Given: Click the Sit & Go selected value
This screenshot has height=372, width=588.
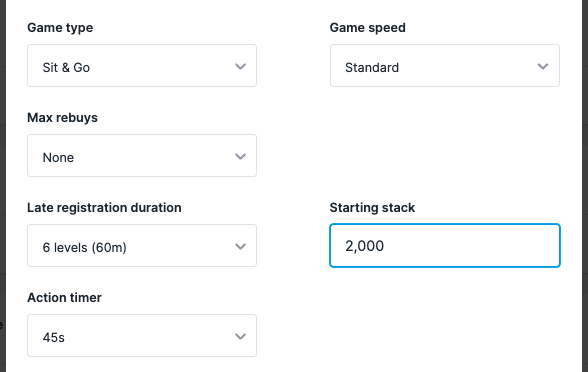Looking at the screenshot, I should coord(66,68).
